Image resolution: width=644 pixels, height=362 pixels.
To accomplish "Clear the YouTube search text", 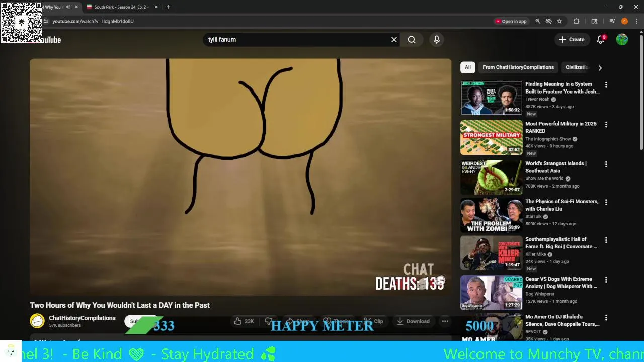I will (394, 39).
